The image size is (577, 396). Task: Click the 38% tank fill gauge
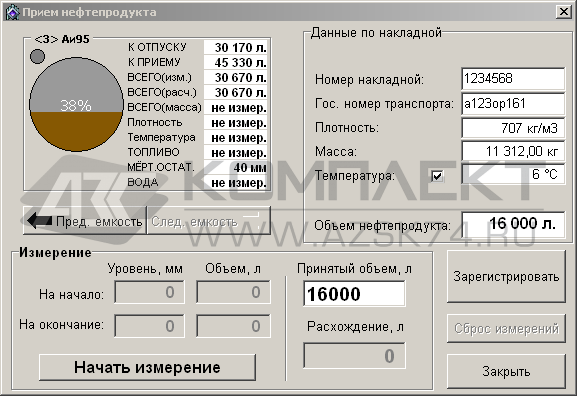coord(76,104)
